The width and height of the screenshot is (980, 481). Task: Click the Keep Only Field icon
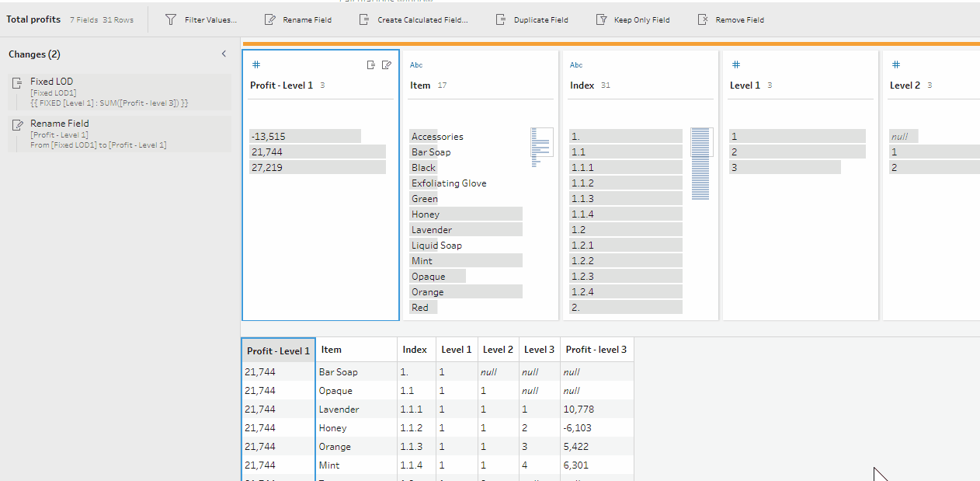coord(601,19)
